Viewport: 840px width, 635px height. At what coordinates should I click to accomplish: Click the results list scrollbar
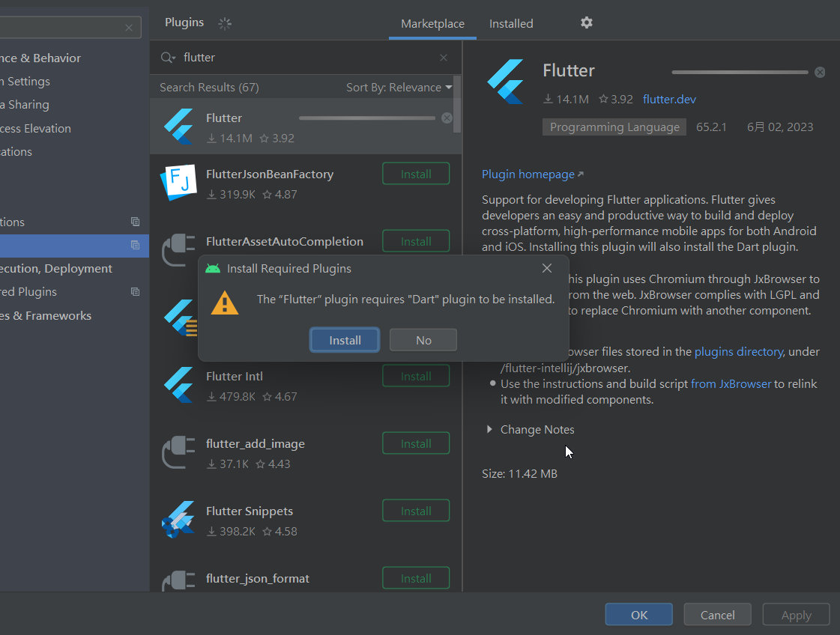[457, 104]
